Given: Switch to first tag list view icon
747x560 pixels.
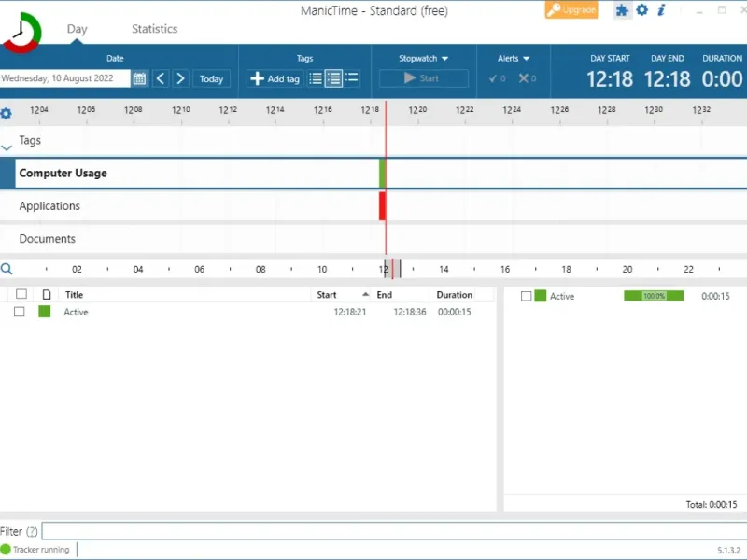Looking at the screenshot, I should point(316,78).
